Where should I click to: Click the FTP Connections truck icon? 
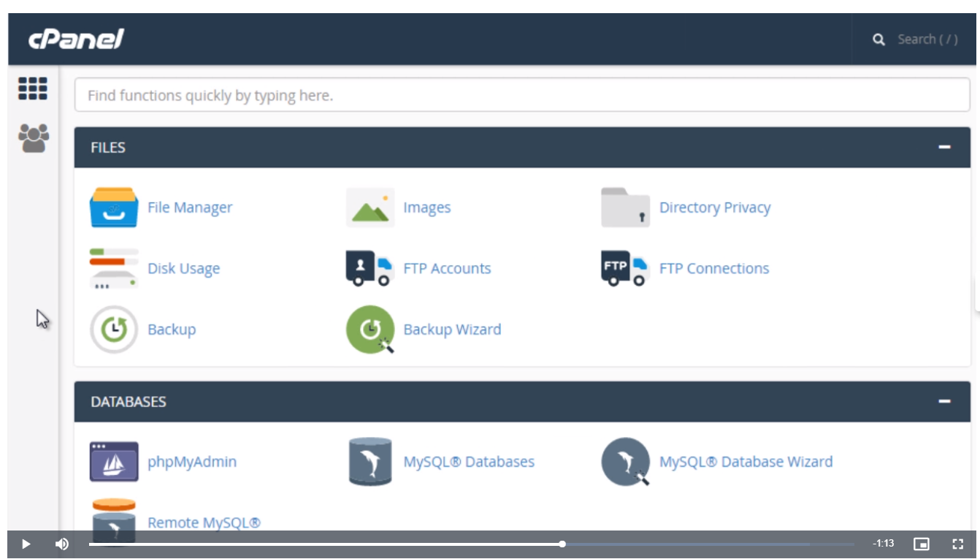point(625,268)
